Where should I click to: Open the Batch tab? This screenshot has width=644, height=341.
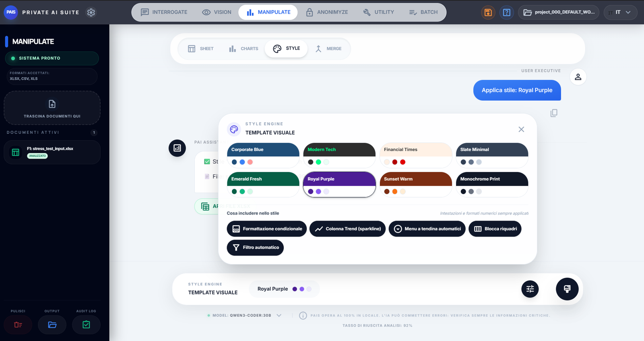point(423,12)
